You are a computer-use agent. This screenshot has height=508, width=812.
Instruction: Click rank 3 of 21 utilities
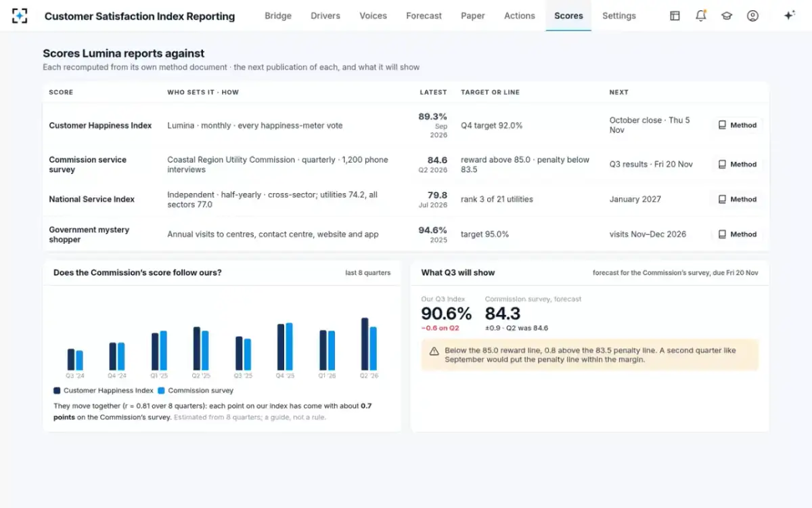497,200
